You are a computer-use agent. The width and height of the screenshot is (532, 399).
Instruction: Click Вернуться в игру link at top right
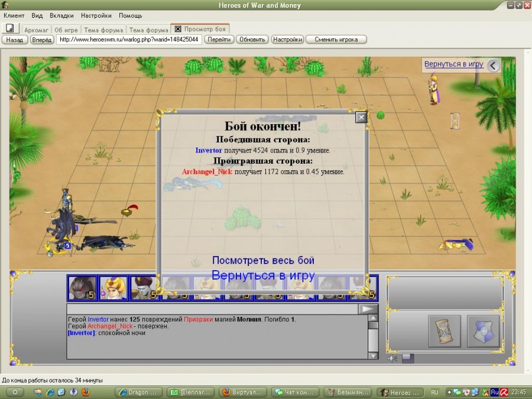point(453,64)
